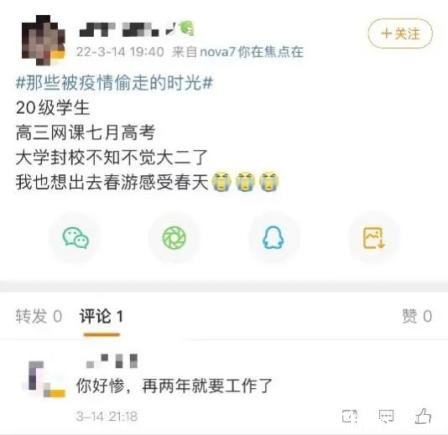Open the post author's blurred username
The width and height of the screenshot is (448, 435).
coord(119,29)
